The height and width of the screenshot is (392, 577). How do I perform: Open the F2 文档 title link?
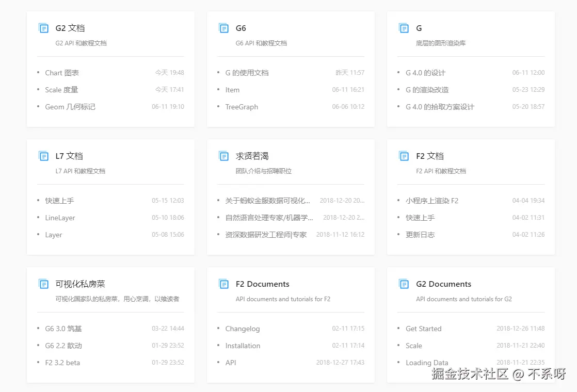click(430, 156)
